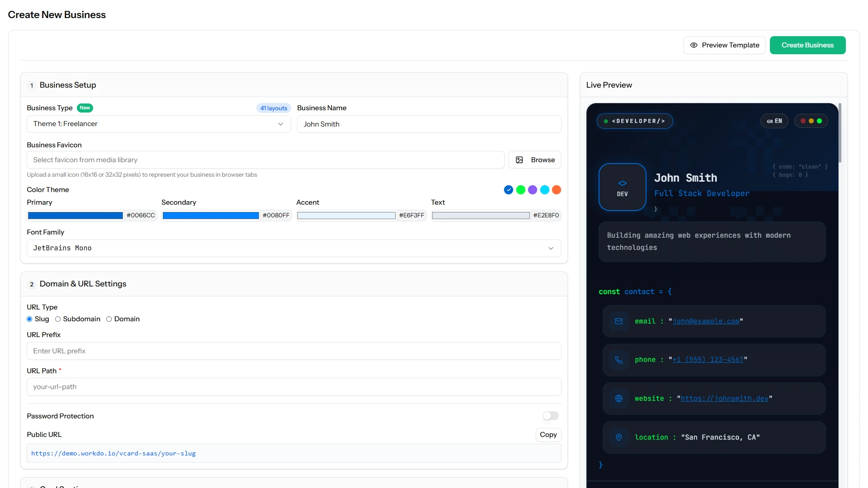Click the New badge beside Business Type

pyautogui.click(x=85, y=108)
